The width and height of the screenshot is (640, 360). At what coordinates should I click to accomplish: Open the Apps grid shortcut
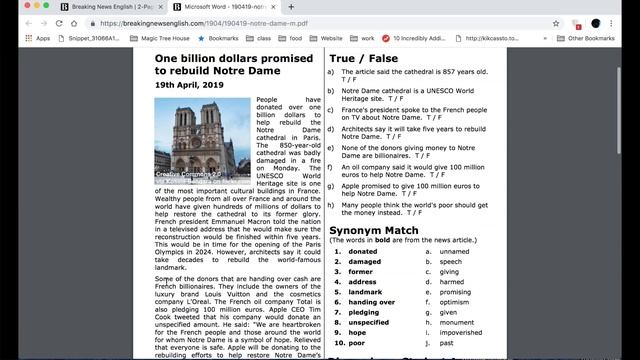point(38,38)
